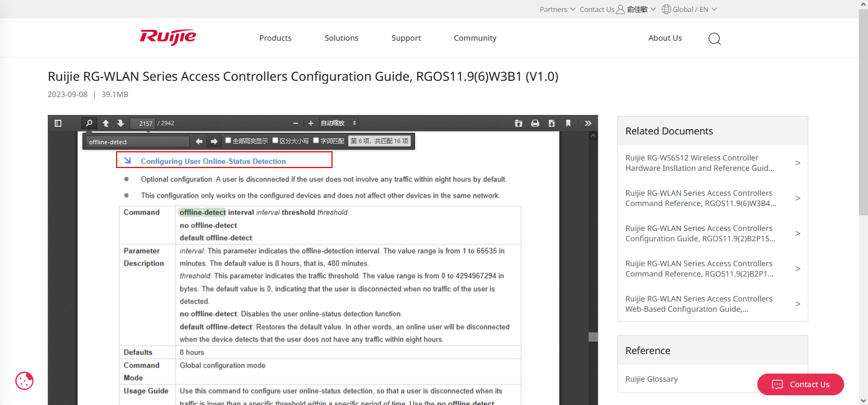Click the PDF scrollbar up arrow
Viewport: 868px width, 405px height.
point(593,136)
